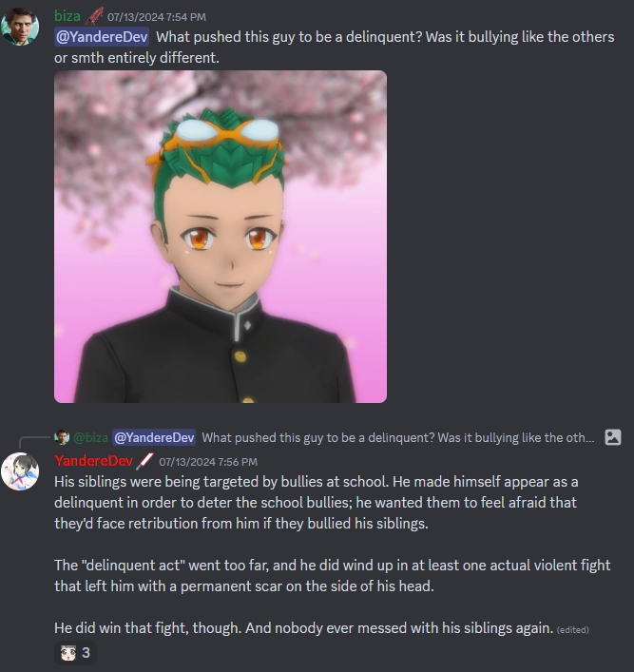Open biza's profile avatar
Screen dimensions: 634x672
coord(20,27)
